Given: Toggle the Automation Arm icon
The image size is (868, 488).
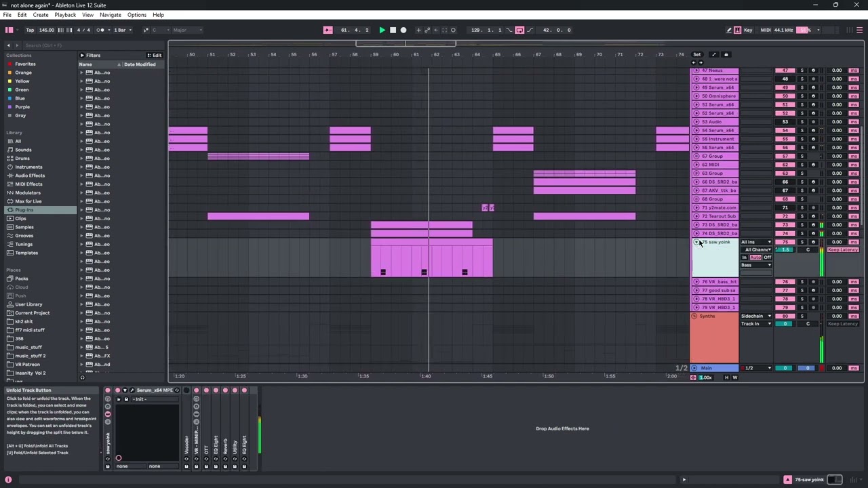Looking at the screenshot, I should pyautogui.click(x=427, y=30).
